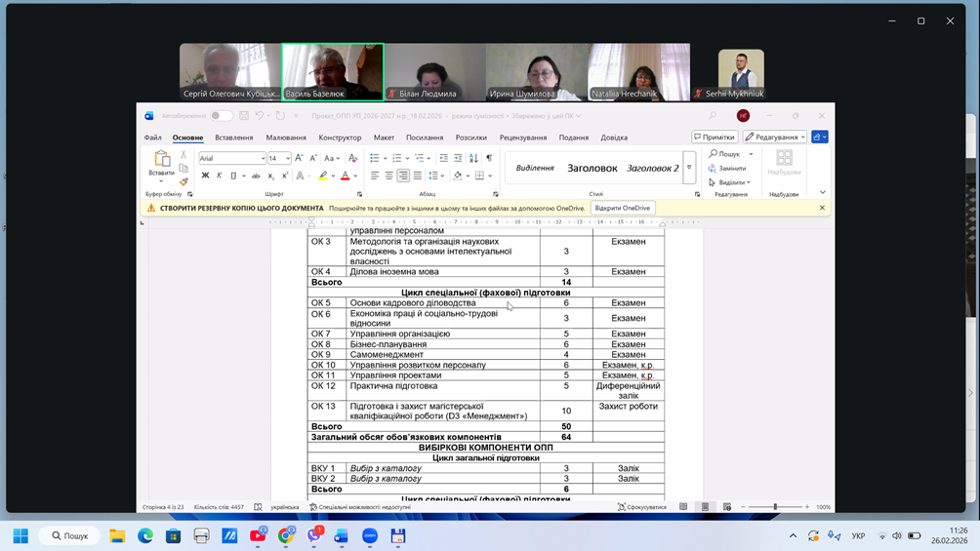Viewport: 980px width, 551px height.
Task: Click the font color red A swatch
Action: [x=345, y=176]
